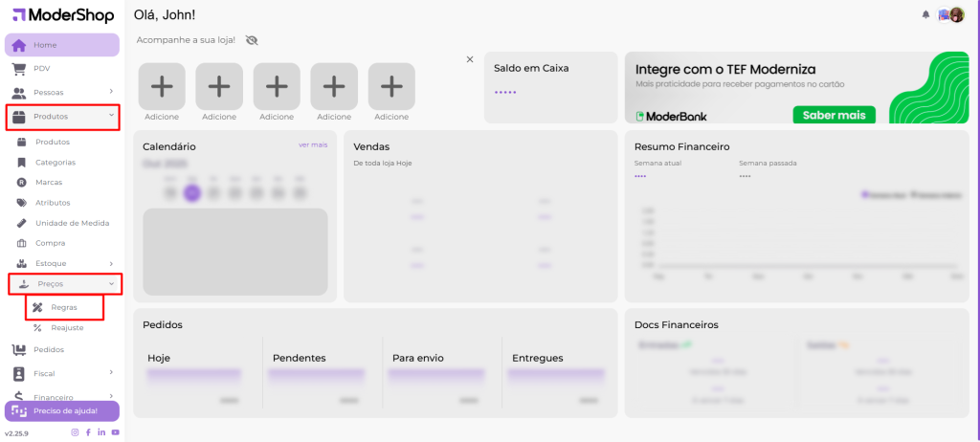
Task: Click the user profile avatar
Action: click(956, 14)
